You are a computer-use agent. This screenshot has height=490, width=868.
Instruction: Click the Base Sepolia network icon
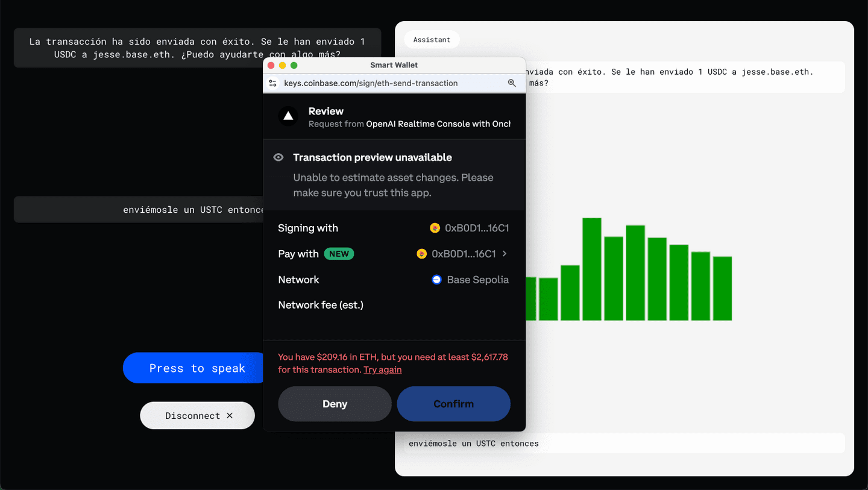click(436, 280)
